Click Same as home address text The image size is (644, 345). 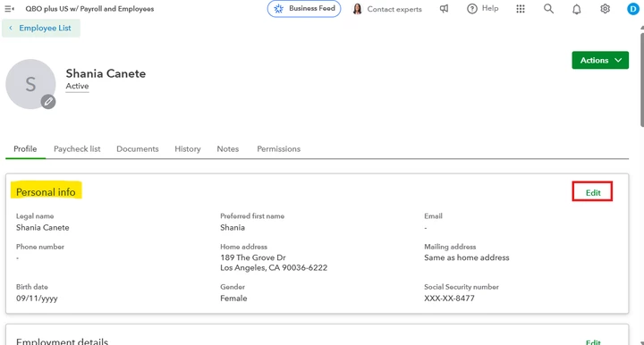click(x=467, y=257)
